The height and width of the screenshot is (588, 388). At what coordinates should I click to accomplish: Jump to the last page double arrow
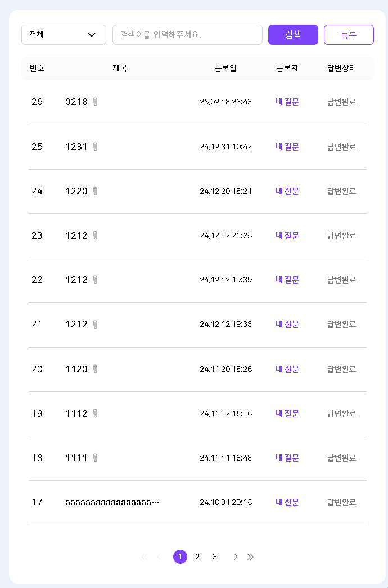251,557
